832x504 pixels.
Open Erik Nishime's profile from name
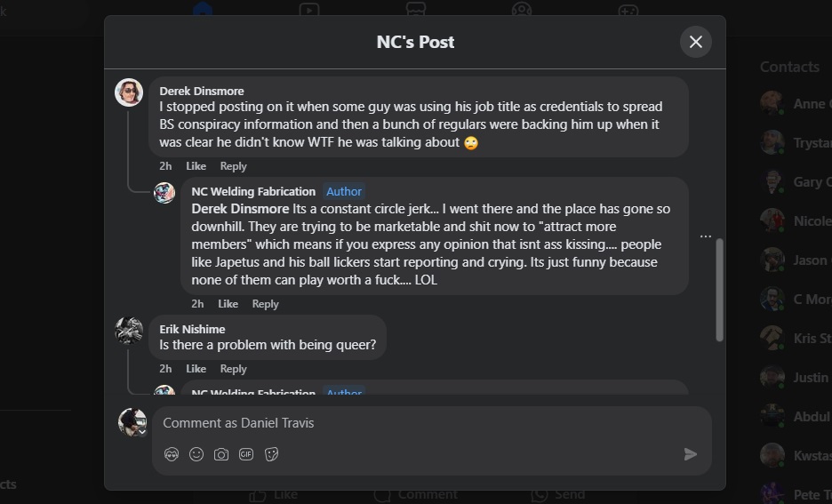click(192, 329)
